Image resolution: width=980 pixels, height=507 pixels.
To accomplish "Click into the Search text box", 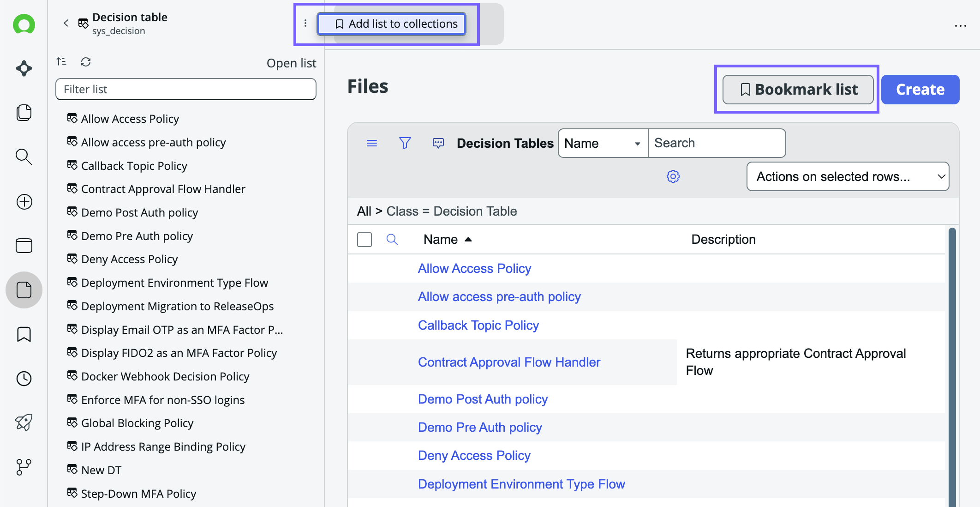I will tap(717, 143).
